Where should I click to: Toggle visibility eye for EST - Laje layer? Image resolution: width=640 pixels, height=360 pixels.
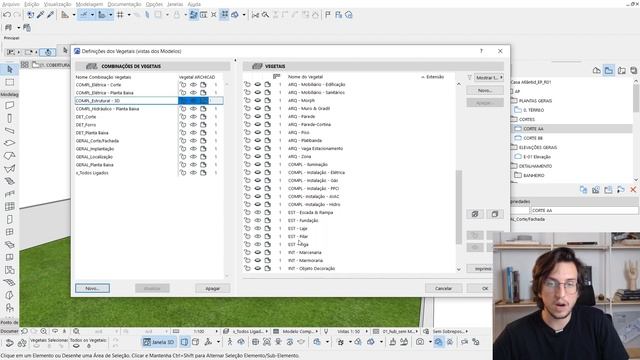258,229
